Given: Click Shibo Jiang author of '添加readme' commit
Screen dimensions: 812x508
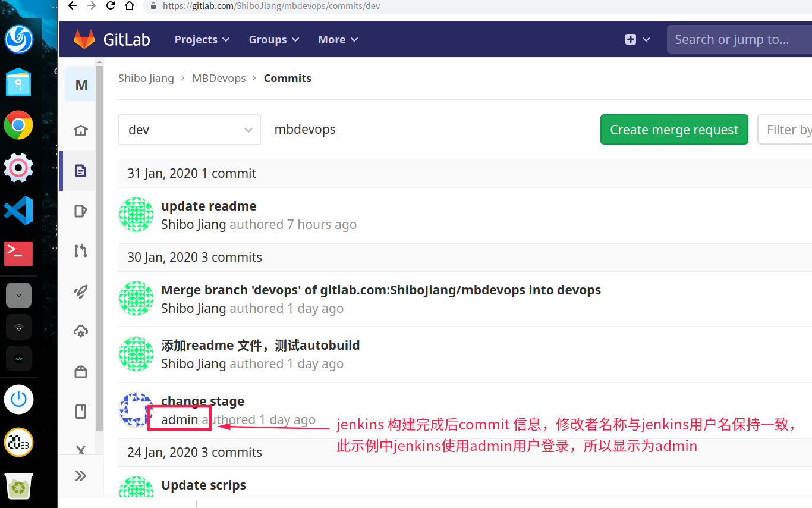Looking at the screenshot, I should (194, 364).
